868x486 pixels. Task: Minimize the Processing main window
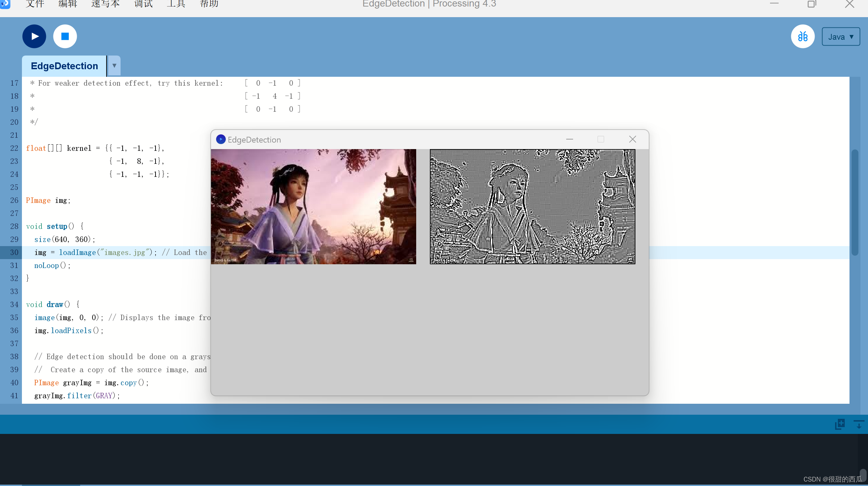tap(774, 3)
